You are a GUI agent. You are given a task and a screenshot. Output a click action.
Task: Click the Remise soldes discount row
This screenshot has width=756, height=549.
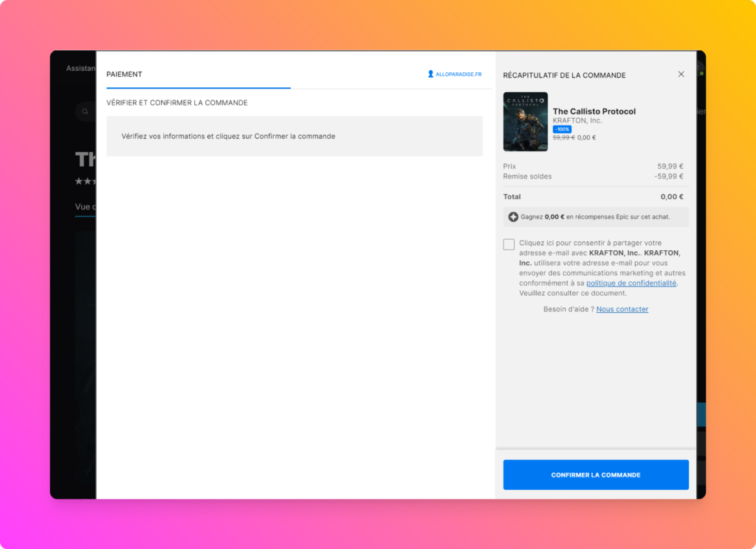[594, 176]
